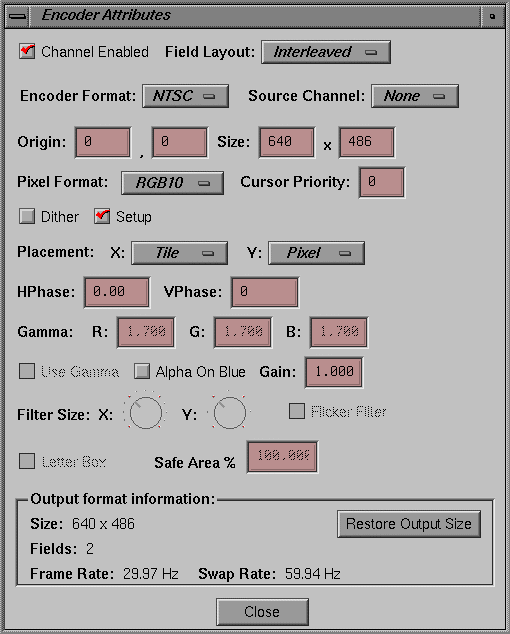The width and height of the screenshot is (510, 634).
Task: Click the Gamma B input field
Action: (339, 332)
